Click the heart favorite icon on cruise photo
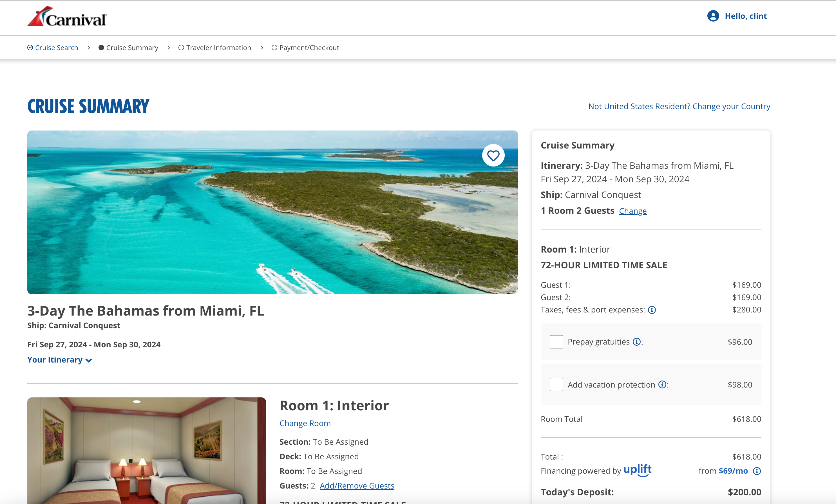The image size is (836, 504). [493, 156]
